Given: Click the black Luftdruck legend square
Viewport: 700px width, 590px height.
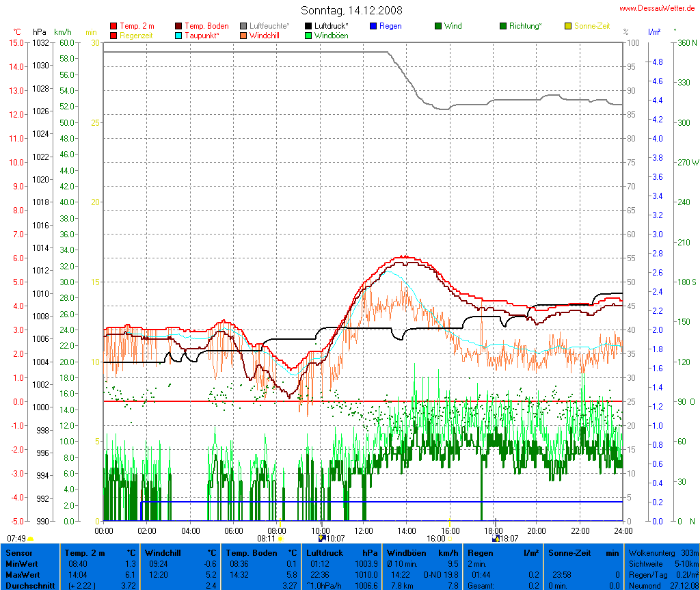Looking at the screenshot, I should [x=308, y=26].
